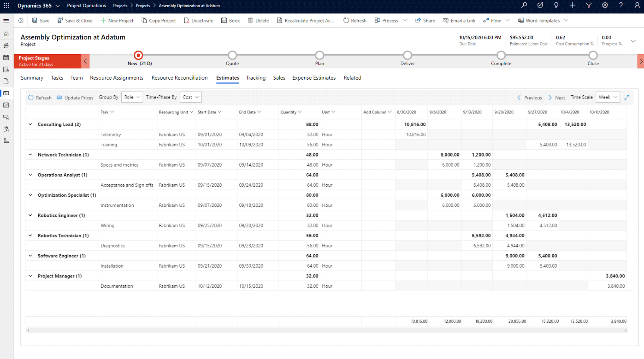
Task: Open the Group By Role dropdown
Action: tap(131, 97)
